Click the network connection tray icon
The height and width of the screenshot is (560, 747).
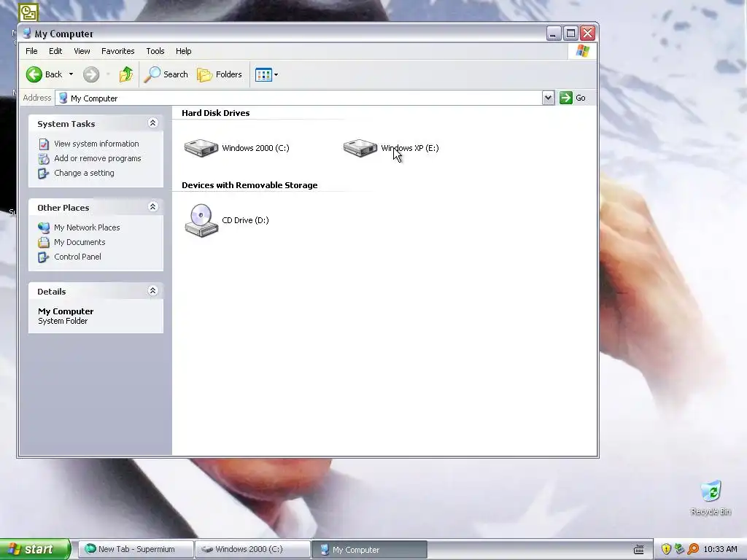[x=679, y=549]
